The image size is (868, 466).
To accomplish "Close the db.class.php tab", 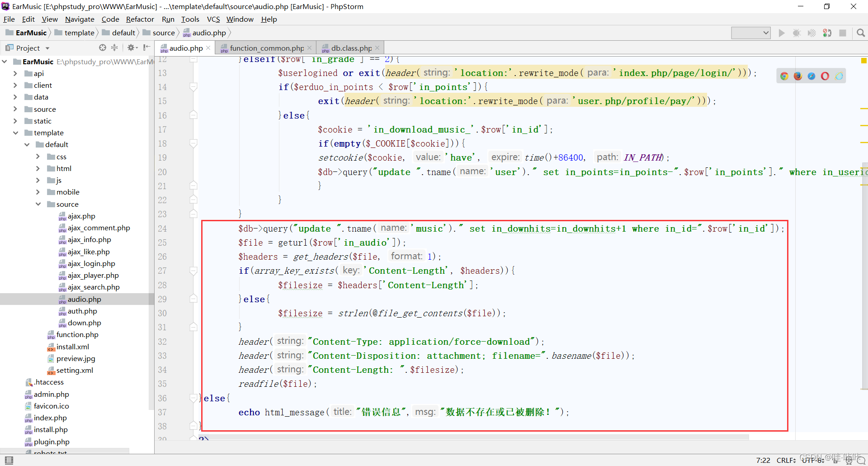I will (377, 48).
